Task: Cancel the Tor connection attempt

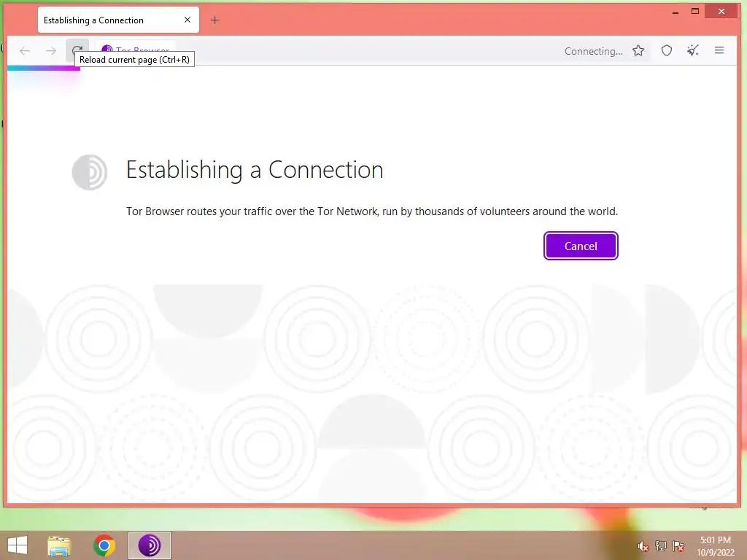Action: (581, 246)
